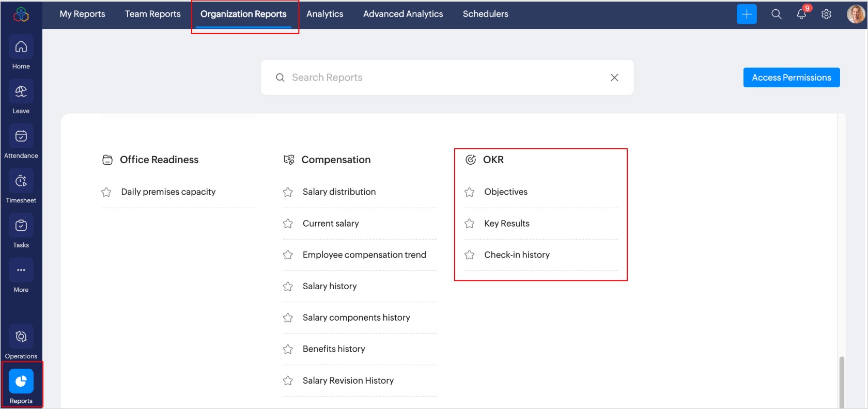Open the Timesheet sidebar icon
The image size is (868, 409).
pyautogui.click(x=21, y=181)
